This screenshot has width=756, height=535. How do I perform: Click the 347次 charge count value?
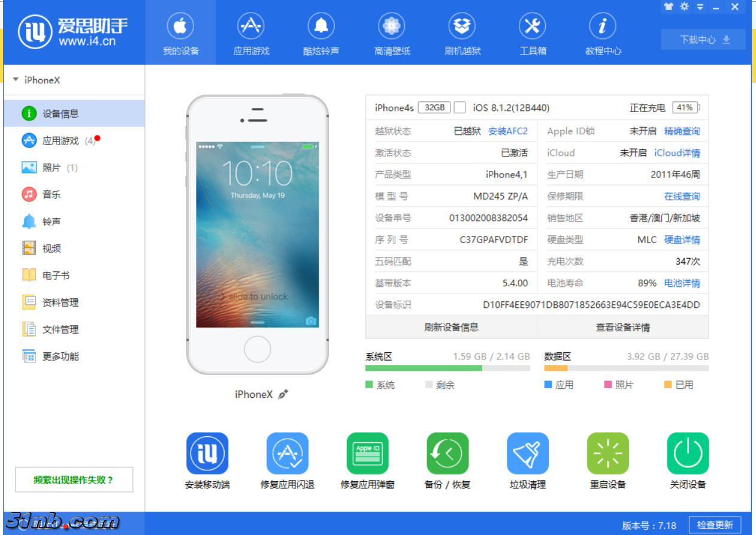(x=688, y=261)
